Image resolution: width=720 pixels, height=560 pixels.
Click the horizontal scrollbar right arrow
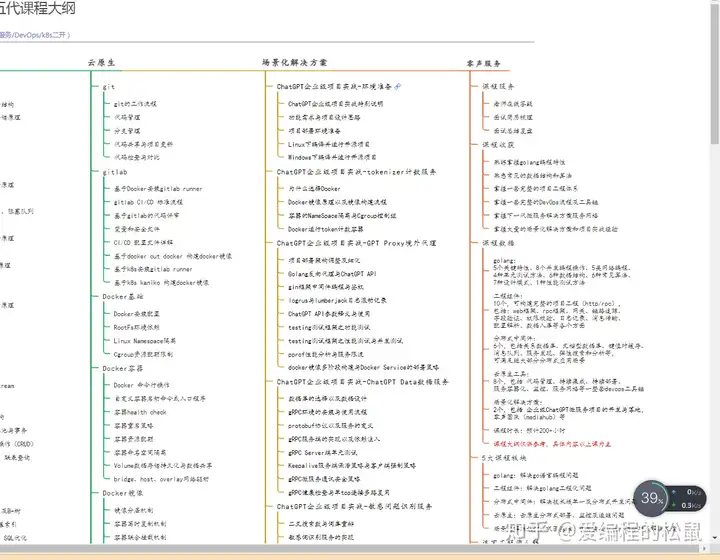point(705,548)
